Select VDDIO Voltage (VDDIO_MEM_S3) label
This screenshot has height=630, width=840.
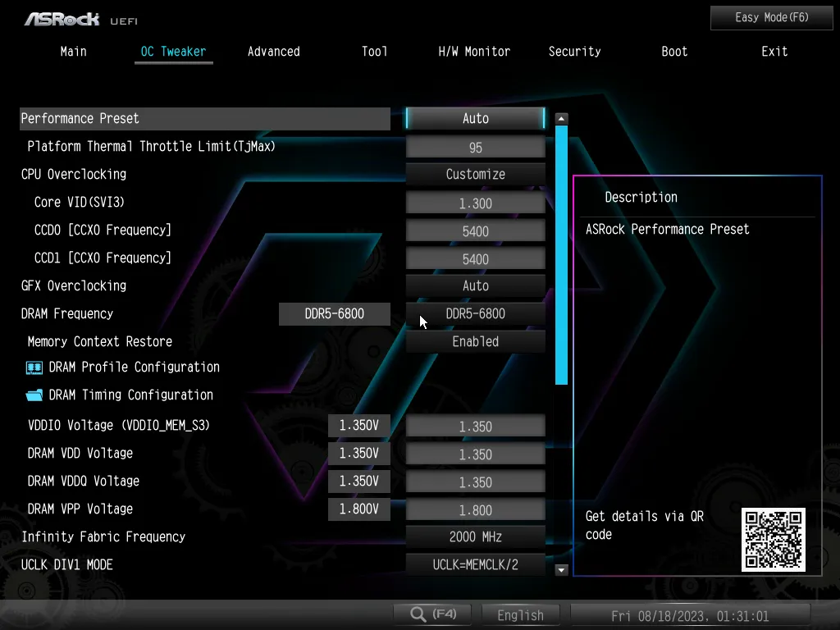click(118, 425)
